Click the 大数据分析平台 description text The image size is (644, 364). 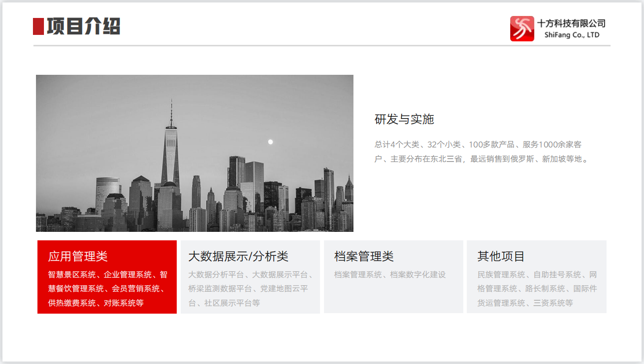click(250, 289)
